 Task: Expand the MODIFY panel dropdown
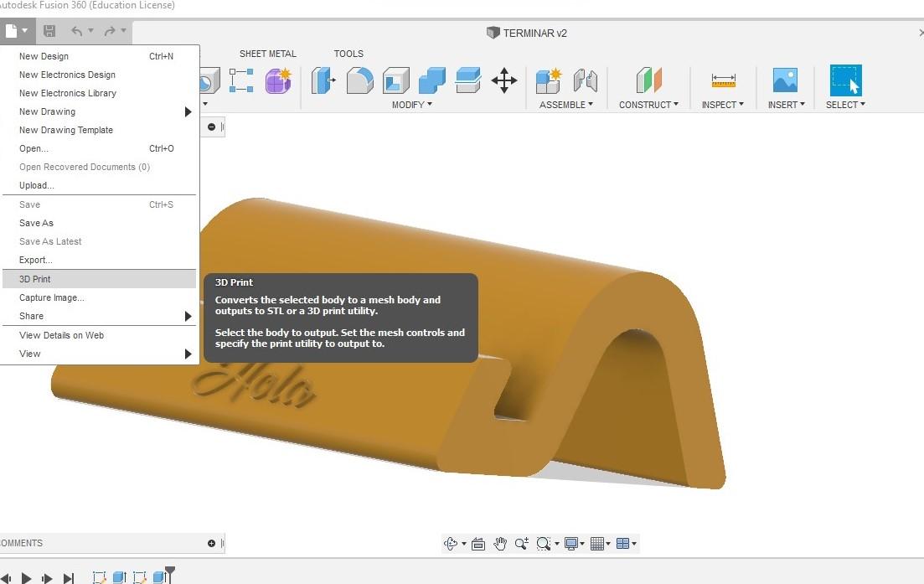(x=412, y=104)
